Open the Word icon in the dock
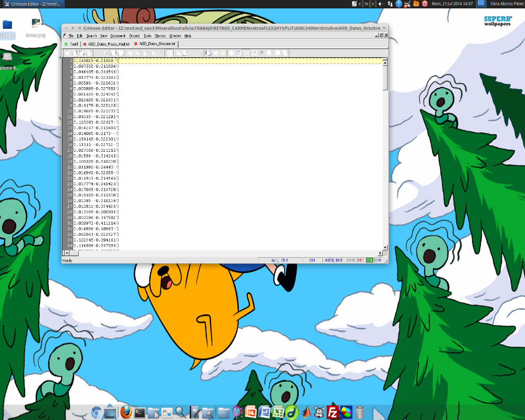Viewport: 525px width, 420px height. click(x=264, y=412)
